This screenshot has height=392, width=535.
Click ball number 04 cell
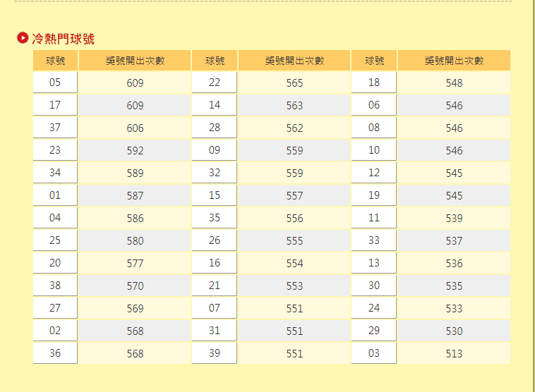point(55,217)
